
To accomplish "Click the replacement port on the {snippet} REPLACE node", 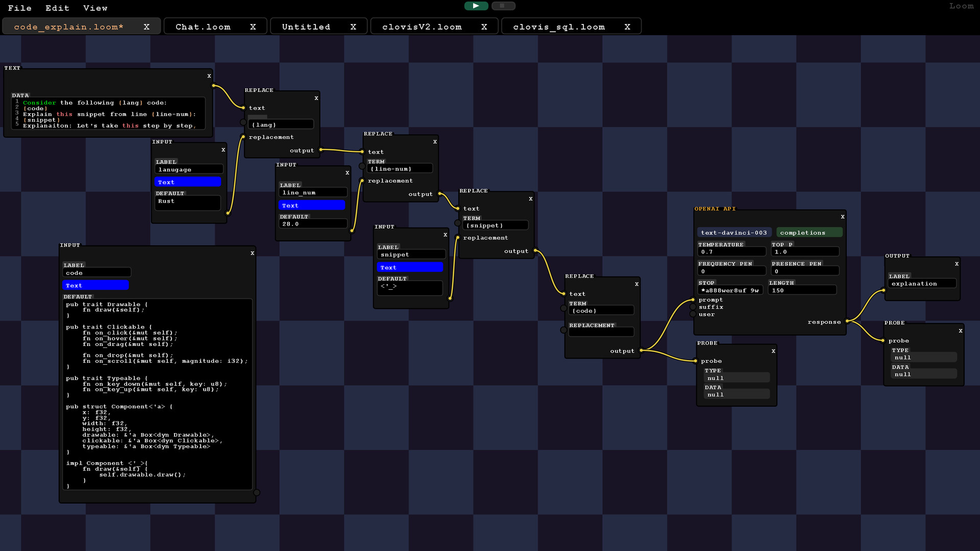I will 458,238.
